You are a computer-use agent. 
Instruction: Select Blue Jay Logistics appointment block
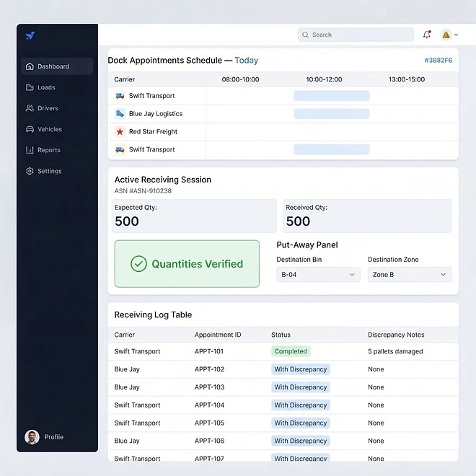(332, 114)
